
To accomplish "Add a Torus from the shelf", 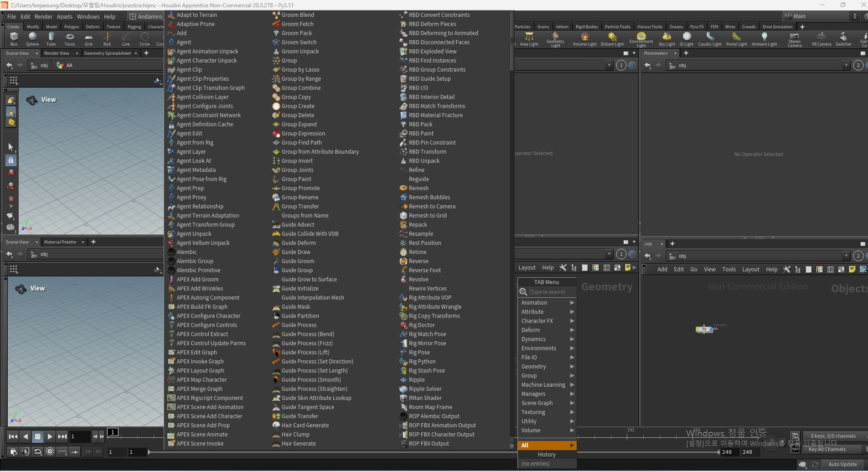I will (x=70, y=39).
